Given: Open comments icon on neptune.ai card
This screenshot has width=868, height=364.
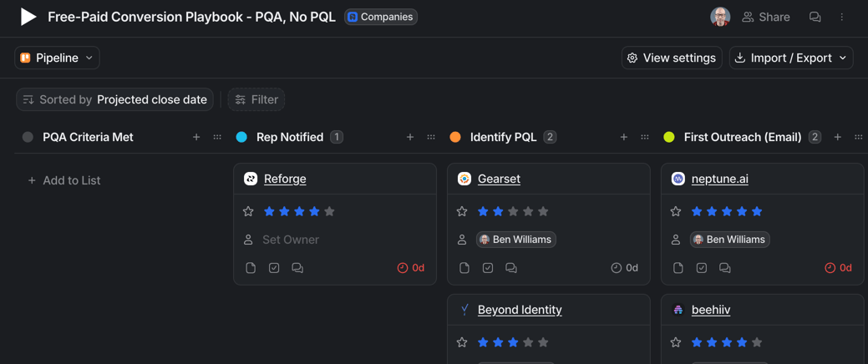Looking at the screenshot, I should click(724, 268).
